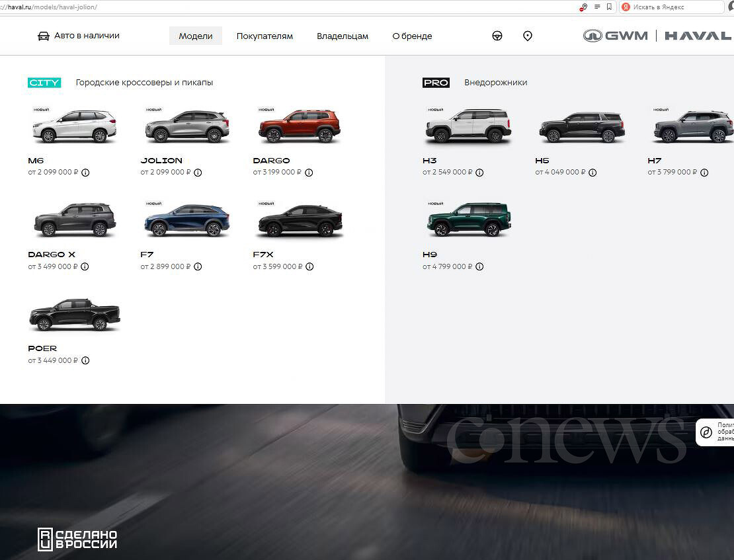Show price info icon for H9

click(x=479, y=266)
